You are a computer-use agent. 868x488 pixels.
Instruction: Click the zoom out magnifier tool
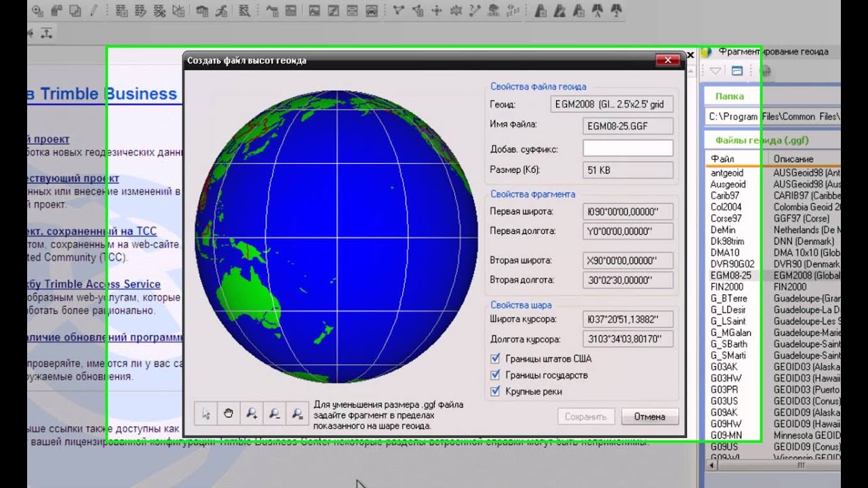(x=273, y=413)
